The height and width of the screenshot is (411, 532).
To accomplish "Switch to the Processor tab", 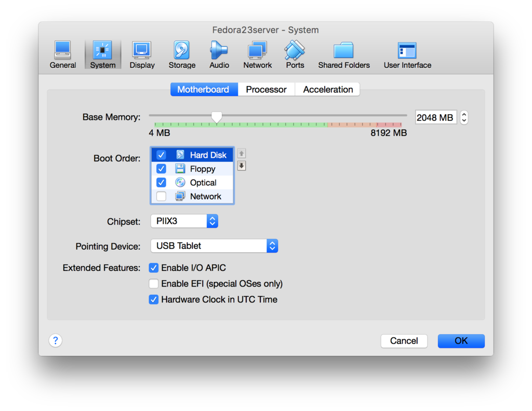I will pyautogui.click(x=267, y=89).
